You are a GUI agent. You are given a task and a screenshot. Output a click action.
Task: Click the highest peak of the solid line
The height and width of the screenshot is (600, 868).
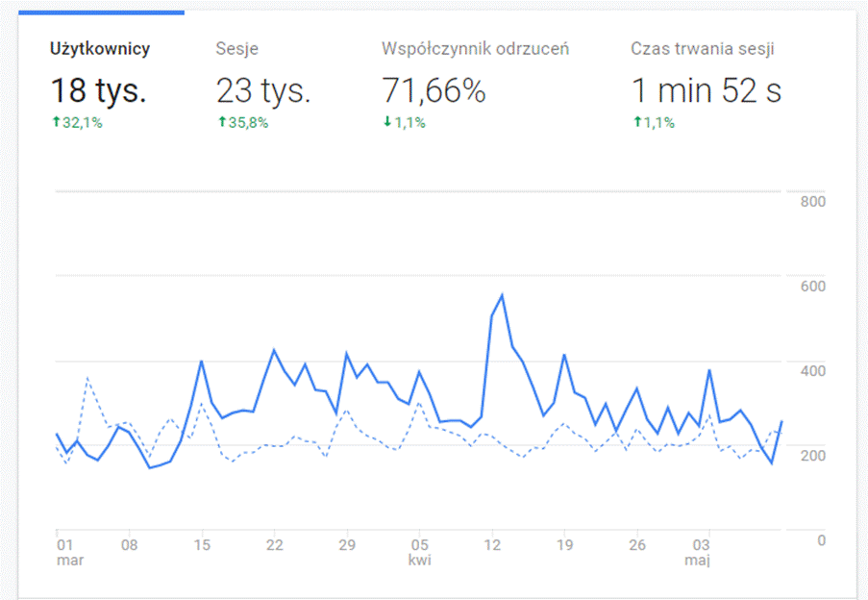502,295
